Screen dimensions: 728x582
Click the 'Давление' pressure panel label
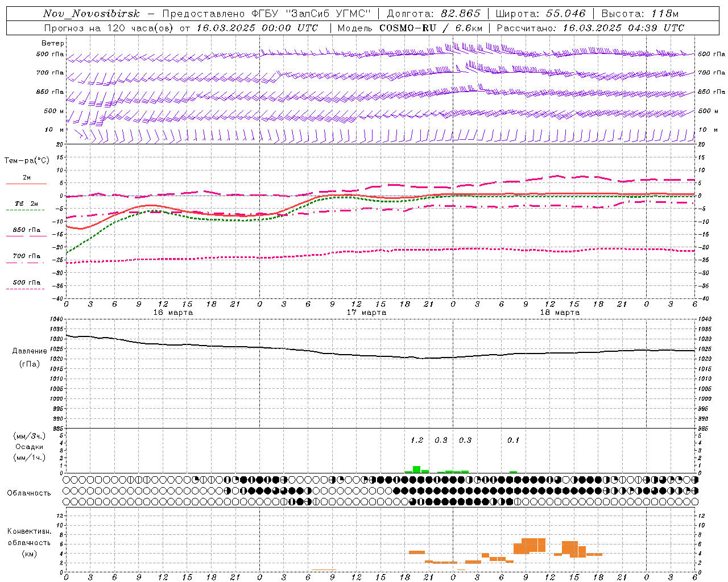tap(30, 351)
